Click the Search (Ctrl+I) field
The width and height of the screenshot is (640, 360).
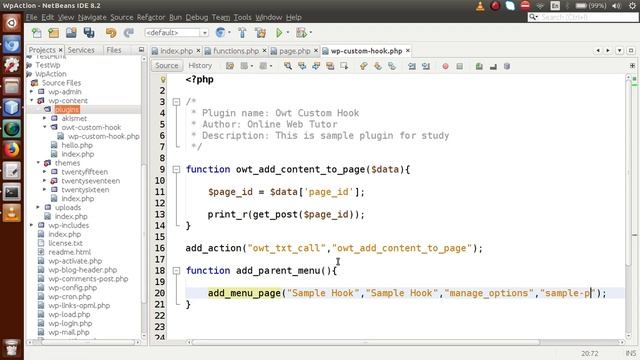click(583, 17)
